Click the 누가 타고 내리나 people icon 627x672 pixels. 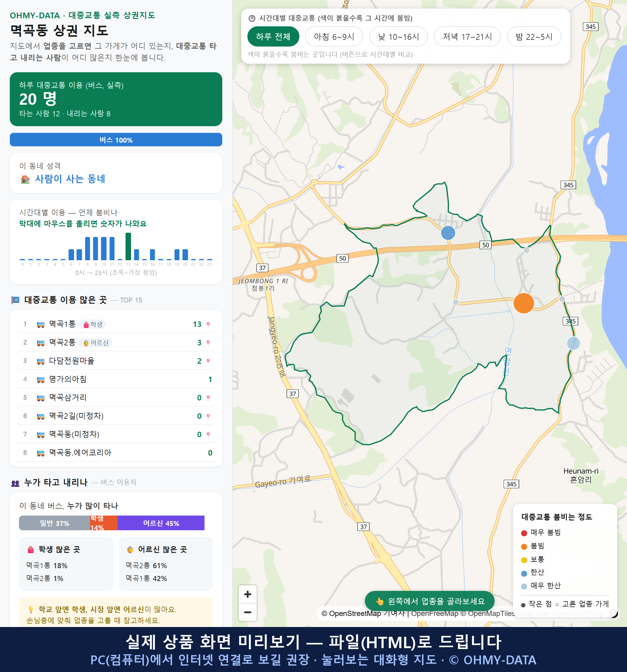[x=15, y=483]
